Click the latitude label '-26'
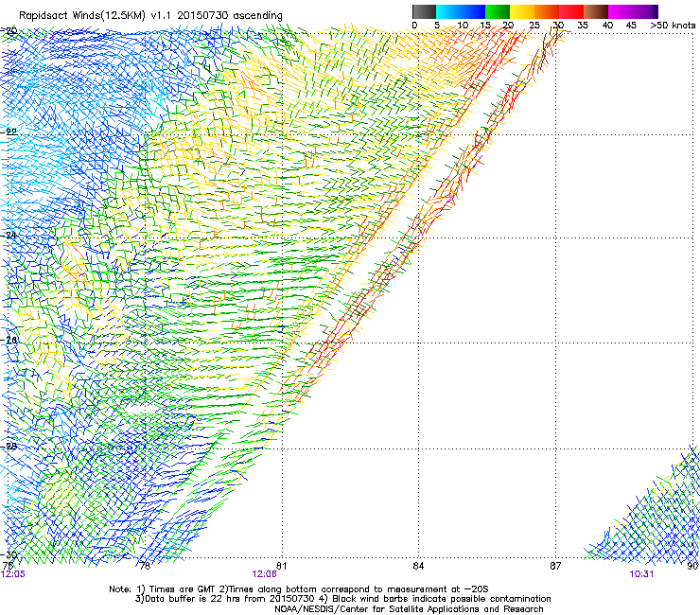The image size is (700, 615). (x=9, y=340)
